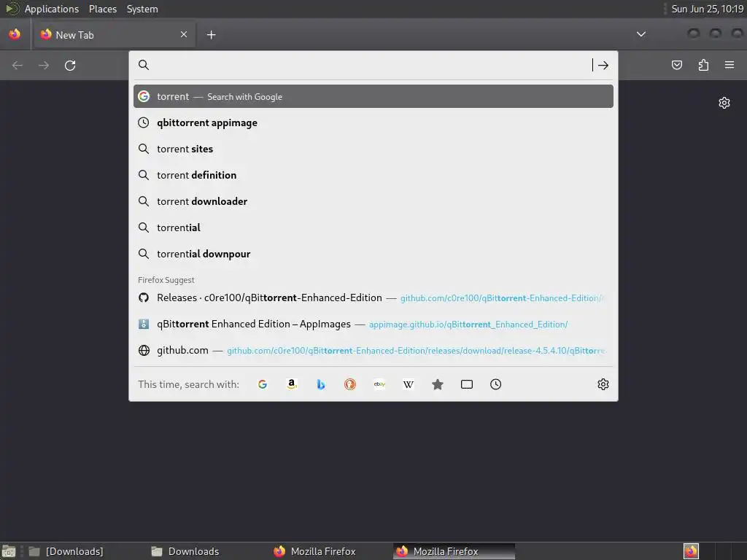Viewport: 747px width, 560px height.
Task: Choose 'torrential' suggestion
Action: pos(373,227)
